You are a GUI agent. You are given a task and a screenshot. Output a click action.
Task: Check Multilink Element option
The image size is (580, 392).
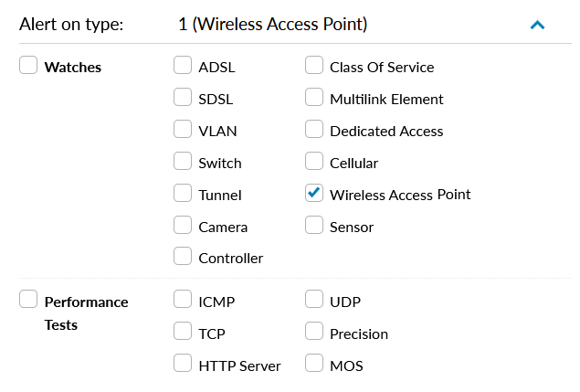[314, 98]
